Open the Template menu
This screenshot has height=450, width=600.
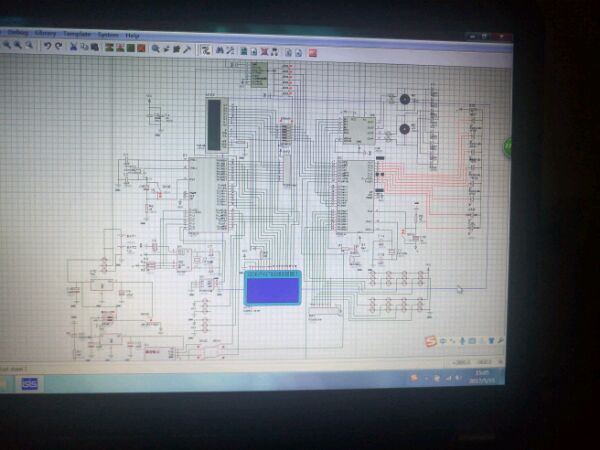[77, 34]
